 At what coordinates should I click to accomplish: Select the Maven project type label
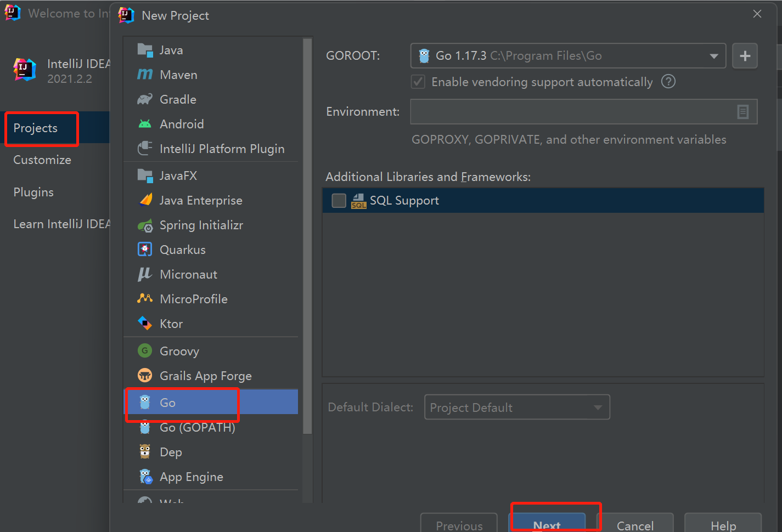pyautogui.click(x=178, y=75)
